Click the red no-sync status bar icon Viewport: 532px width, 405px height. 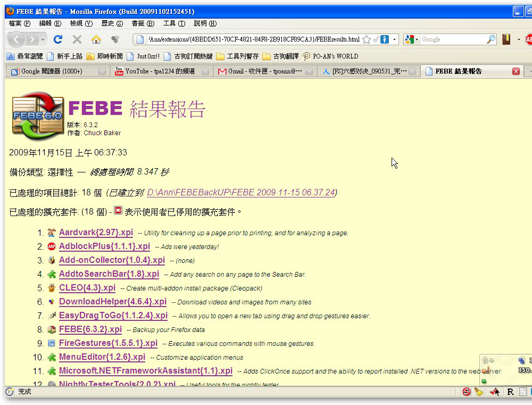(467, 392)
